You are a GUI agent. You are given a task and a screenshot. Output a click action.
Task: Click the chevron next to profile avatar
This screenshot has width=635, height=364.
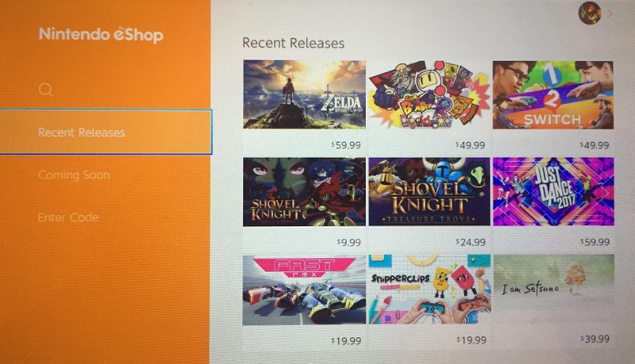click(610, 13)
